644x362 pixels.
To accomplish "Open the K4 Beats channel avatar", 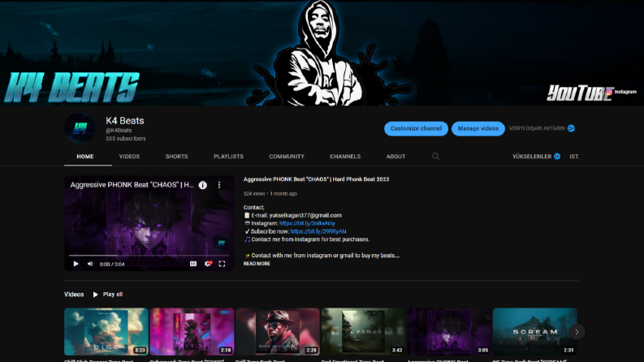I will pos(80,128).
